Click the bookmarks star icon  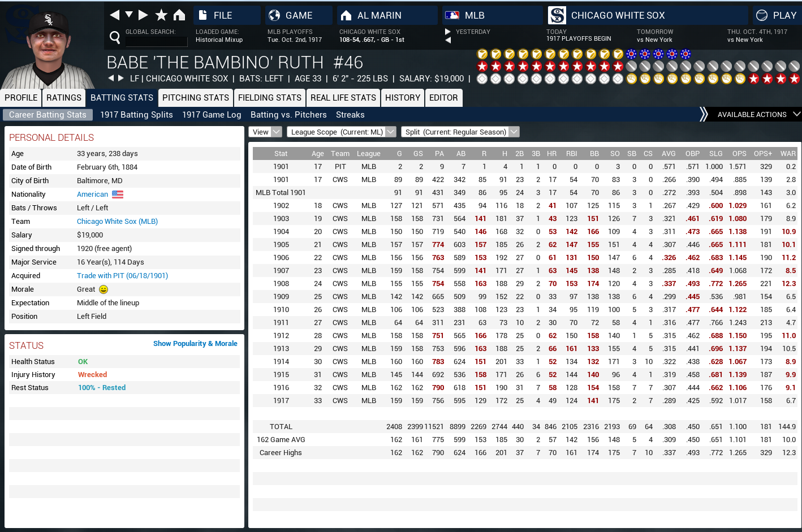(x=161, y=15)
